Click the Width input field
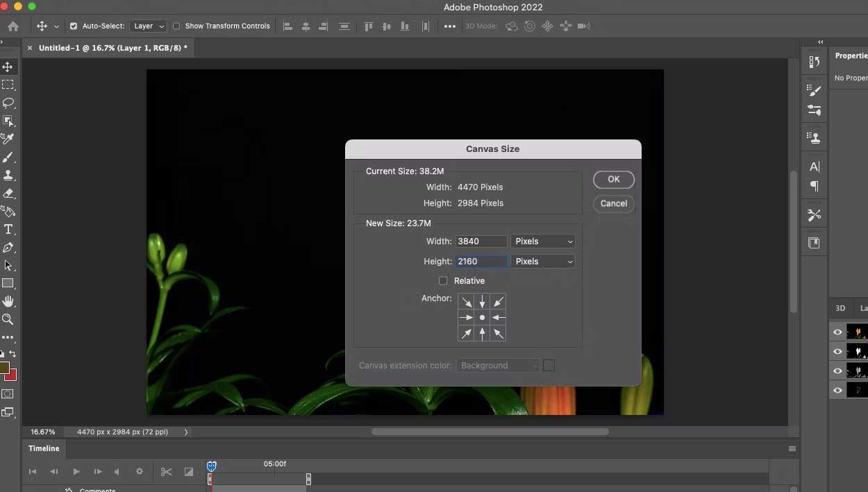 [x=481, y=241]
